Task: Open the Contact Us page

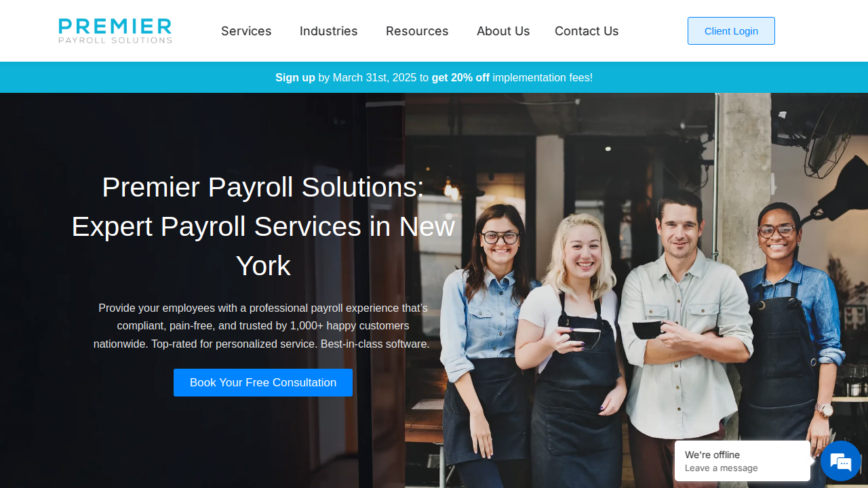Action: 587,31
